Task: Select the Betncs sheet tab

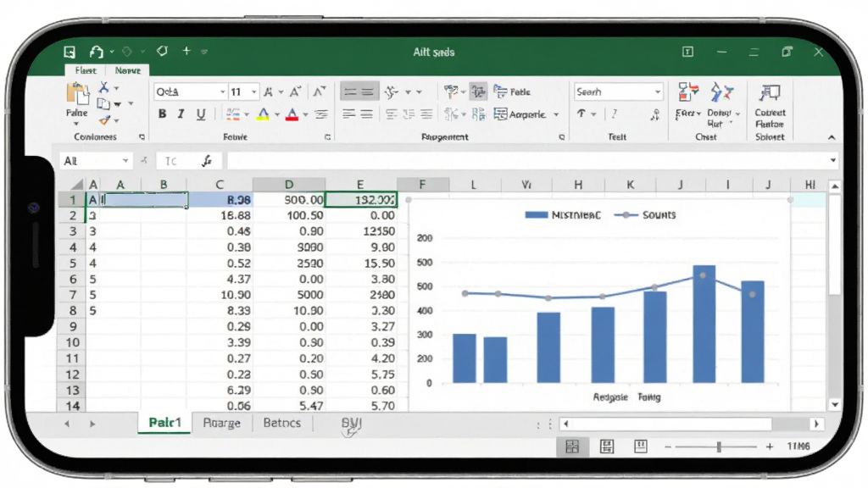Action: coord(281,424)
